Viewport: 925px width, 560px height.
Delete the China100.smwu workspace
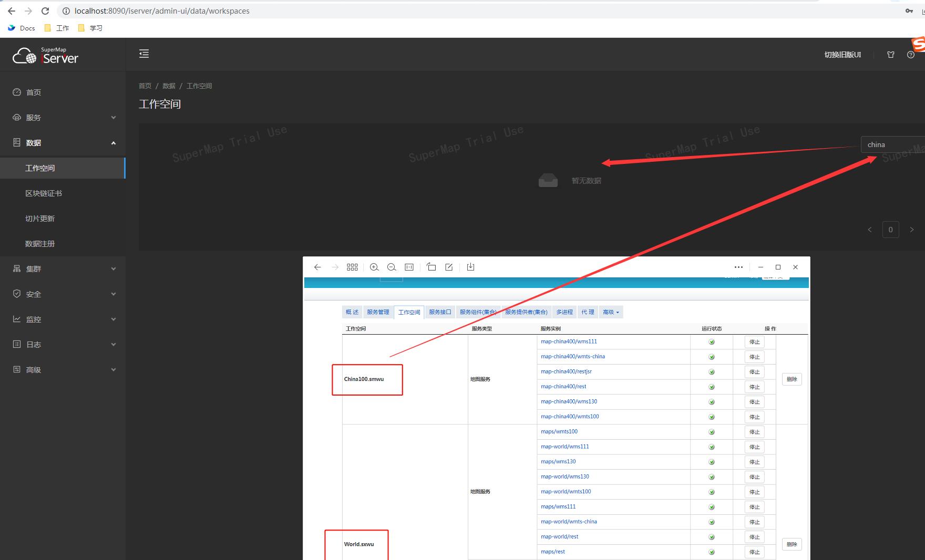792,379
